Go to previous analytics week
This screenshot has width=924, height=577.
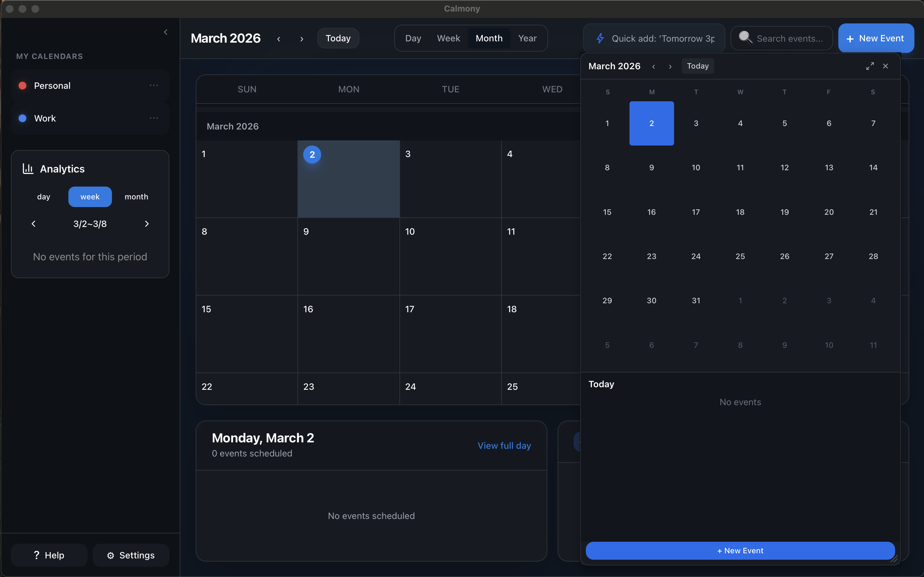tap(34, 224)
